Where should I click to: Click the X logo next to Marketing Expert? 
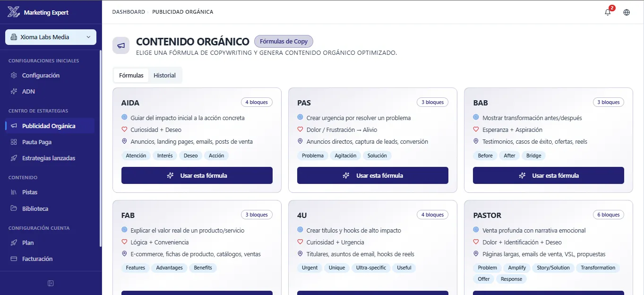[x=13, y=12]
